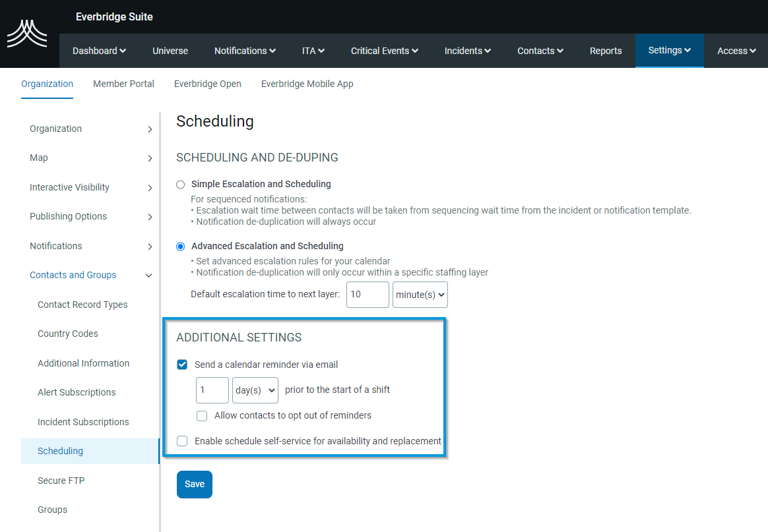This screenshot has width=768, height=532.
Task: Toggle Send a calendar reminder via email
Action: [182, 365]
